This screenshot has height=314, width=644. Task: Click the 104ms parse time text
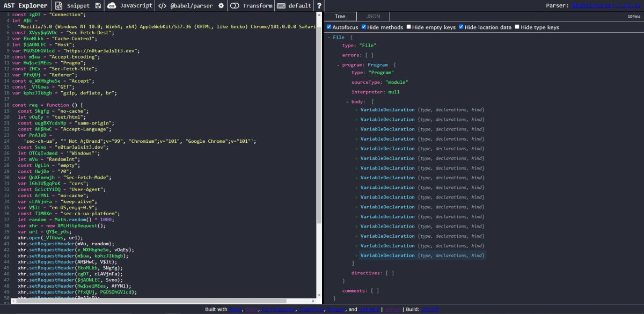(x=633, y=17)
